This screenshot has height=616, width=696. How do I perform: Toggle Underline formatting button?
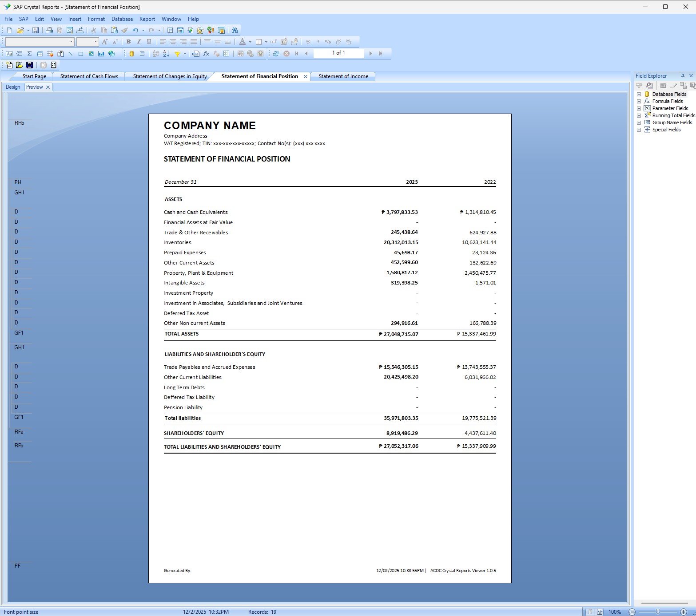pos(149,42)
